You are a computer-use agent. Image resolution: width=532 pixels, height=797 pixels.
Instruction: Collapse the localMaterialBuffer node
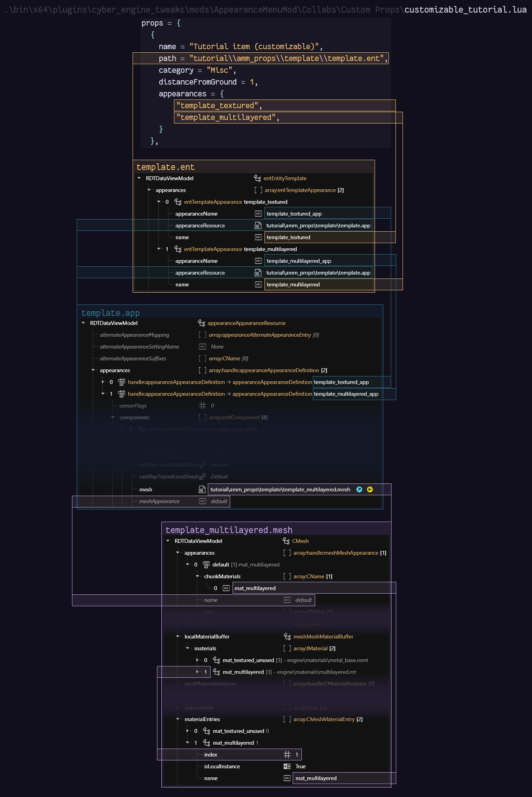(177, 636)
